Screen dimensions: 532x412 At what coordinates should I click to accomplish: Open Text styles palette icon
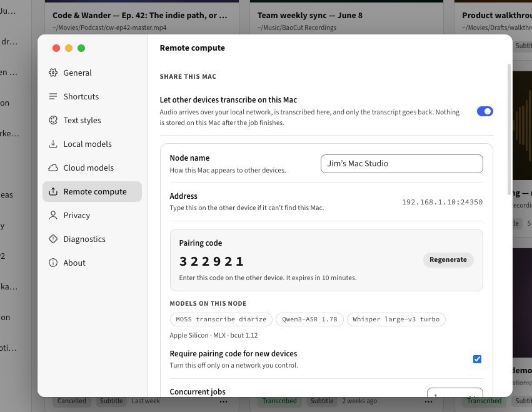[53, 120]
